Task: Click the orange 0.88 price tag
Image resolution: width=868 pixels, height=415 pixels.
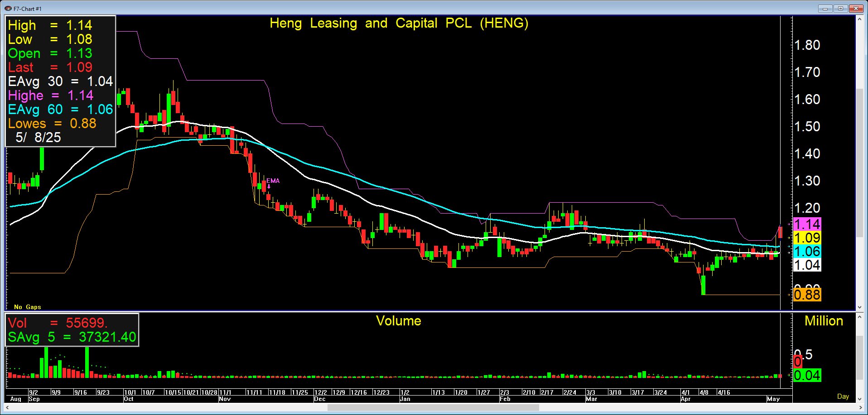Action: 807,295
